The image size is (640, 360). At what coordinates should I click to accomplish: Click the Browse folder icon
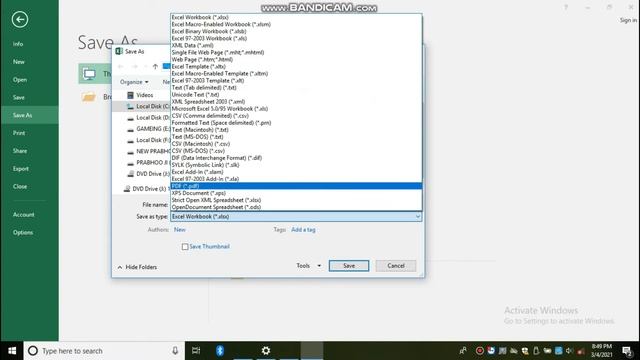(89, 97)
